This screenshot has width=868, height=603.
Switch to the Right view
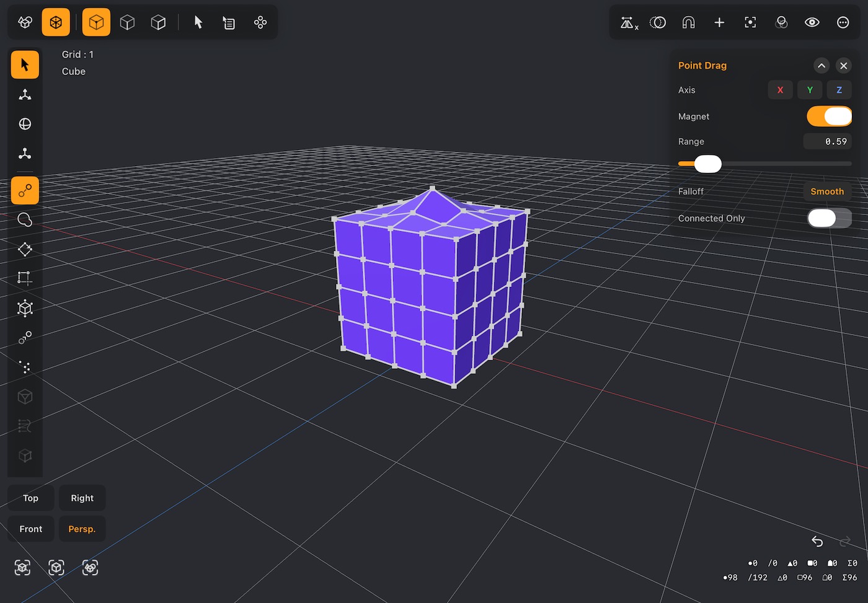click(x=82, y=498)
